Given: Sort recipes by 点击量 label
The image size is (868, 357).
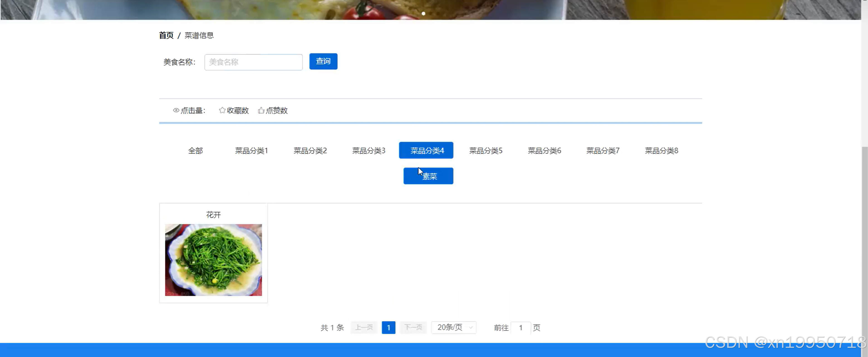Looking at the screenshot, I should (193, 111).
